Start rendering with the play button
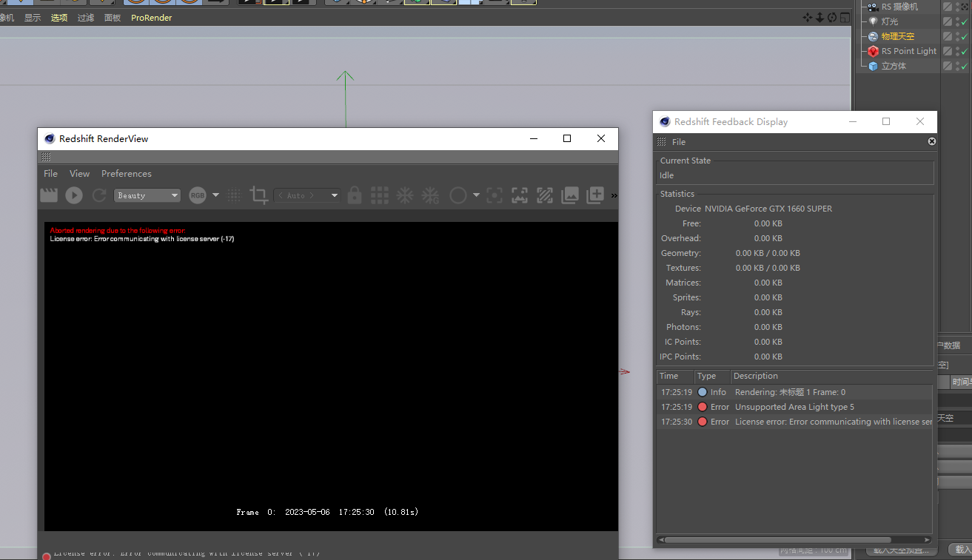This screenshot has width=972, height=560. pyautogui.click(x=74, y=195)
